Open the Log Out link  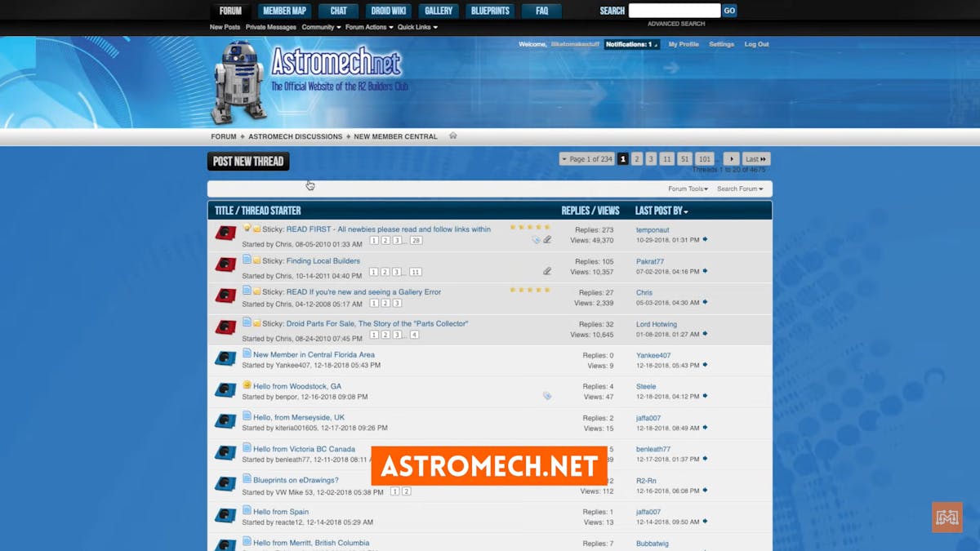pyautogui.click(x=756, y=44)
